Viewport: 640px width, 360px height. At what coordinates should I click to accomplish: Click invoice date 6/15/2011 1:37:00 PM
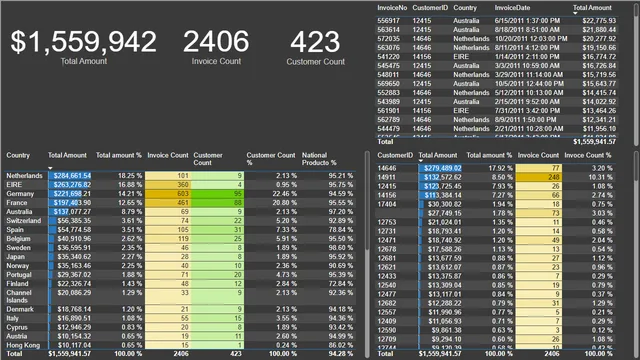(527, 20)
